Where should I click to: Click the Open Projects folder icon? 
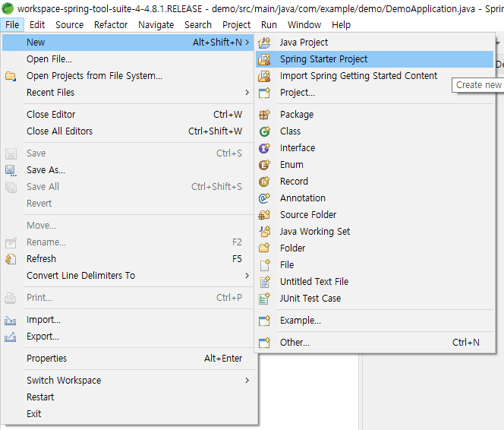(11, 76)
